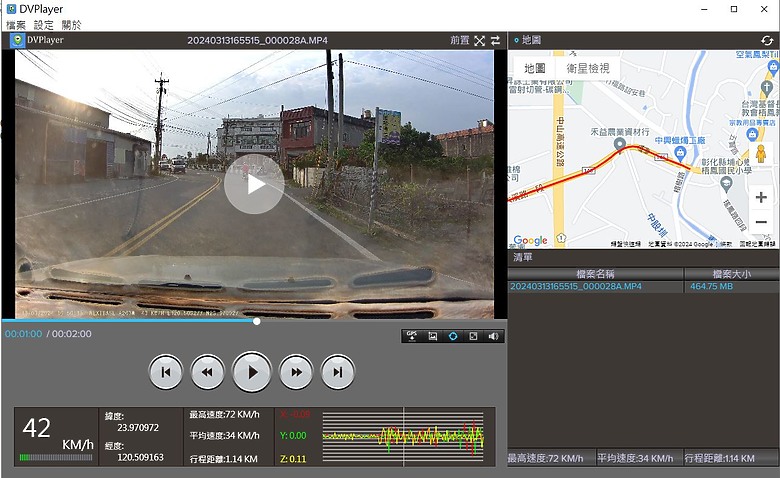Image resolution: width=780 pixels, height=478 pixels.
Task: Click 平均速度:34 KM/h below the file list
Action: [x=635, y=458]
